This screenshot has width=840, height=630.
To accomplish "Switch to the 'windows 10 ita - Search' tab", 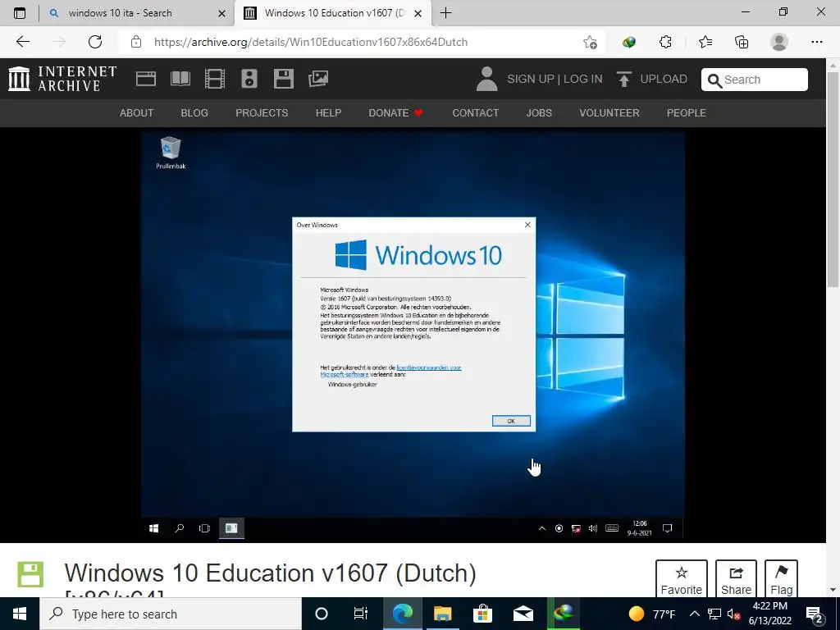I will pos(137,13).
